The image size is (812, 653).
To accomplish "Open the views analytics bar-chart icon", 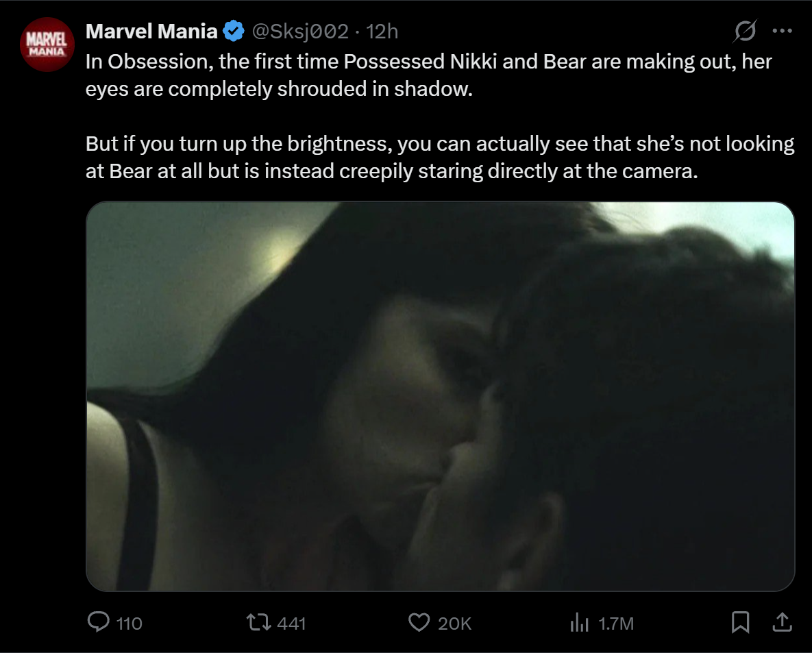I will pos(580,622).
